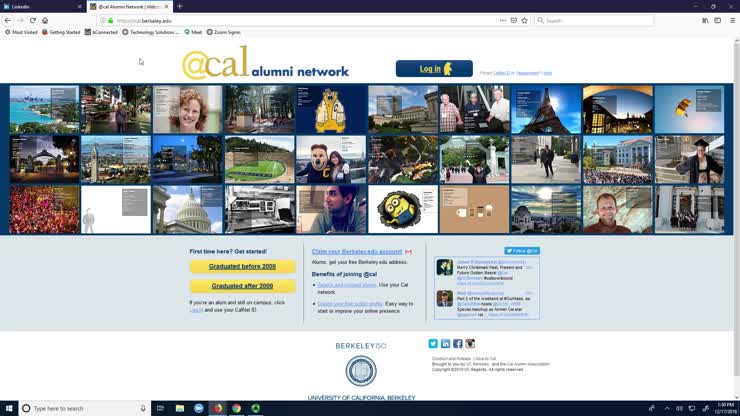This screenshot has width=740, height=416.
Task: Show the Firefox sidebars icon
Action: point(717,20)
